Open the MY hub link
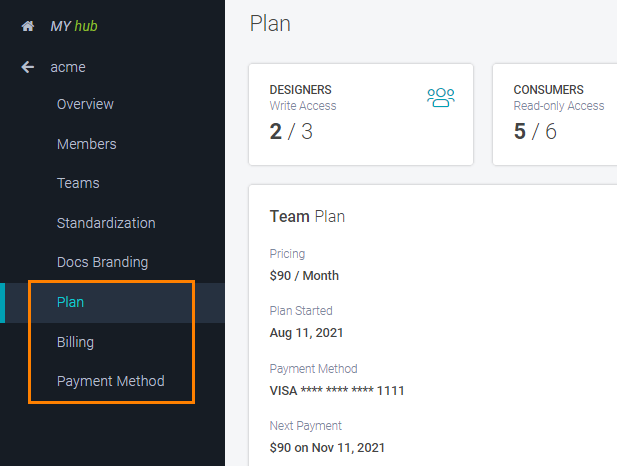 77,26
